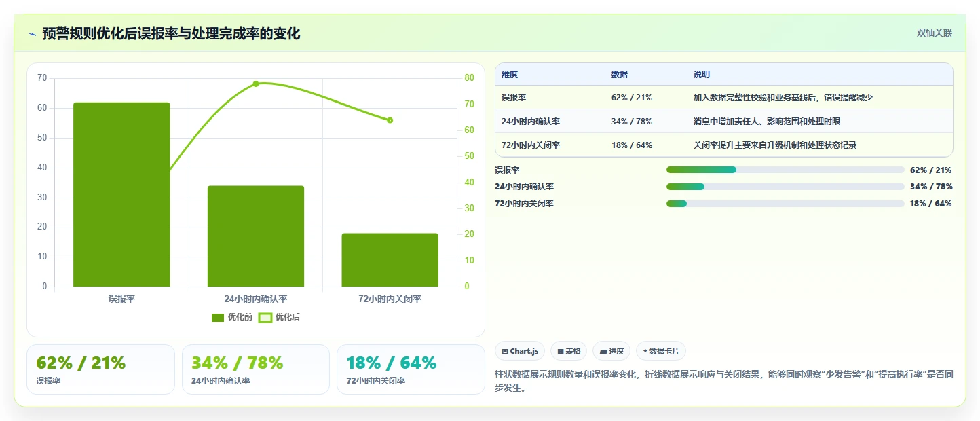Open the 18% / 64% 72小时内关闭率 stat card
980x421 pixels.
click(x=411, y=369)
